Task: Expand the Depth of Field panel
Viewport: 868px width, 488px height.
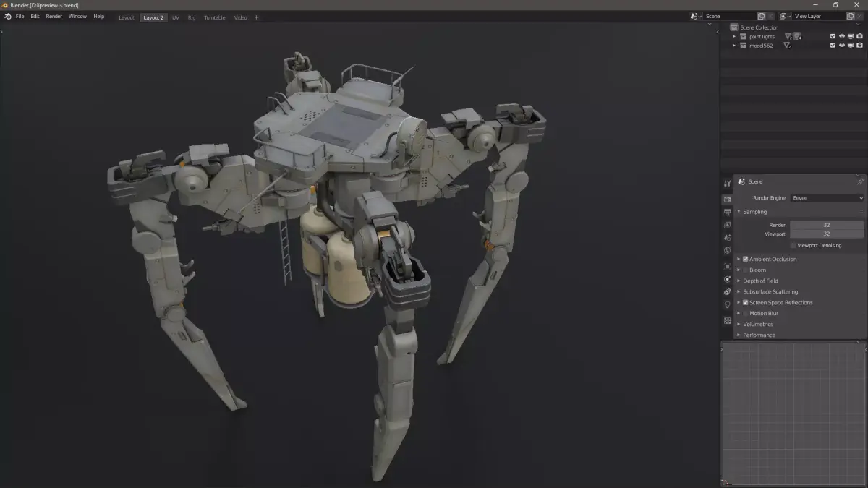Action: click(739, 281)
